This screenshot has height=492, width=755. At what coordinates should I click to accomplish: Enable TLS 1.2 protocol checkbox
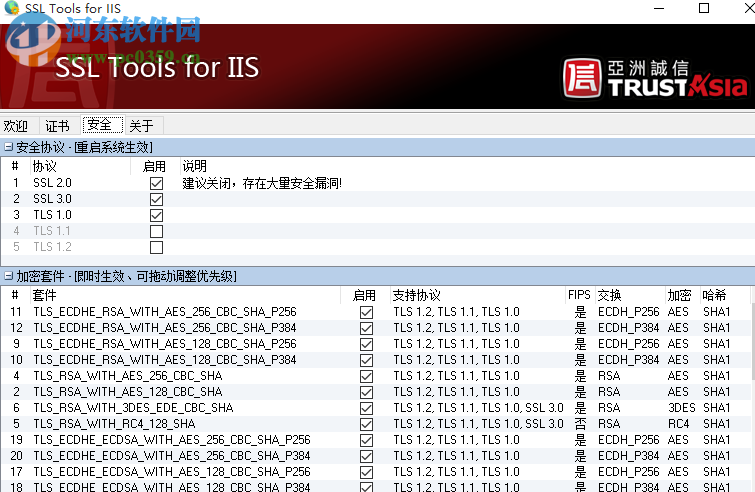point(156,247)
